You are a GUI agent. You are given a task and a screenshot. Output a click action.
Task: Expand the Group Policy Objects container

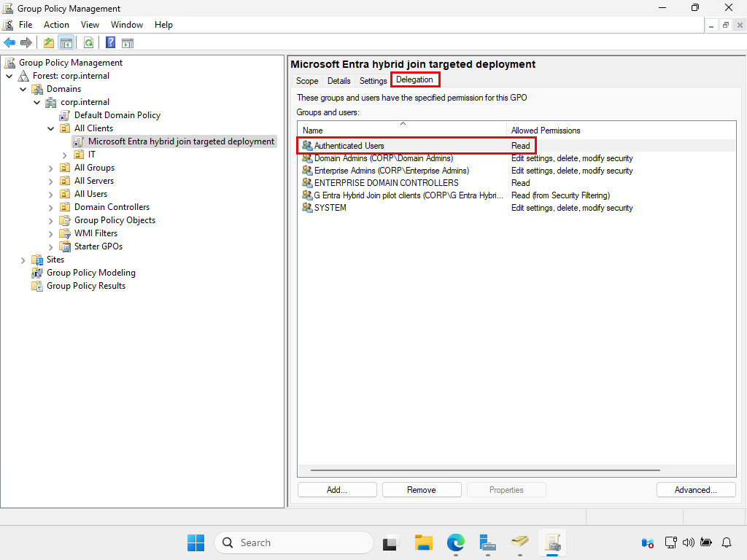pyautogui.click(x=50, y=221)
